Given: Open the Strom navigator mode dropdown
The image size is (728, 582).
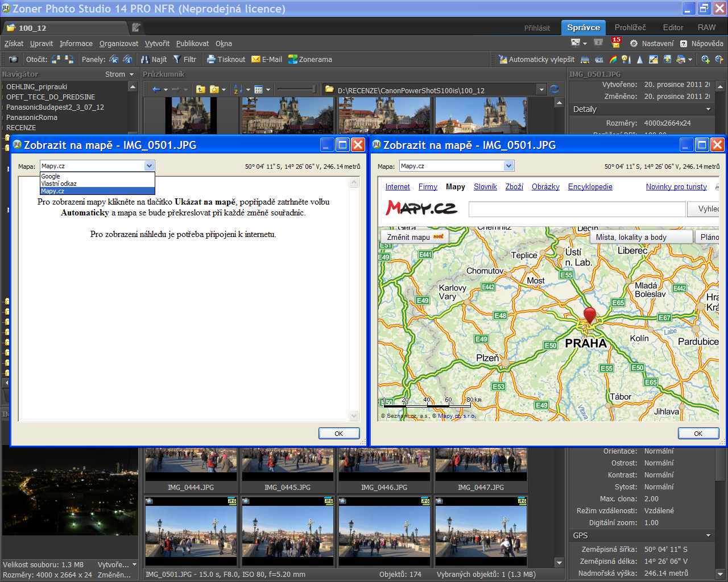Looking at the screenshot, I should (119, 74).
